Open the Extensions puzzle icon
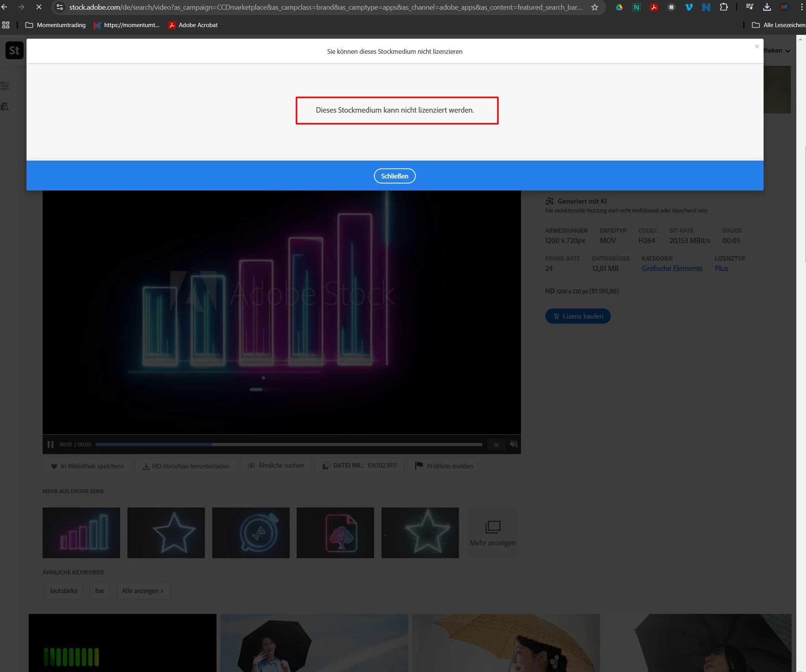The image size is (806, 672). pos(723,7)
